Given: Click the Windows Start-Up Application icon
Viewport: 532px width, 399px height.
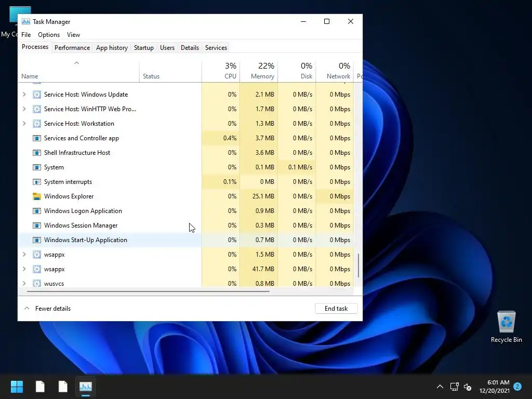Looking at the screenshot, I should tap(37, 240).
